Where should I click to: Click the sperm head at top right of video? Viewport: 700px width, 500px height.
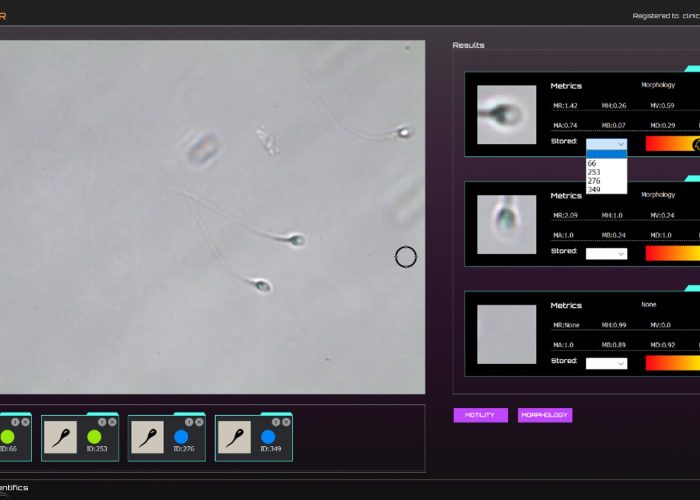click(x=404, y=132)
